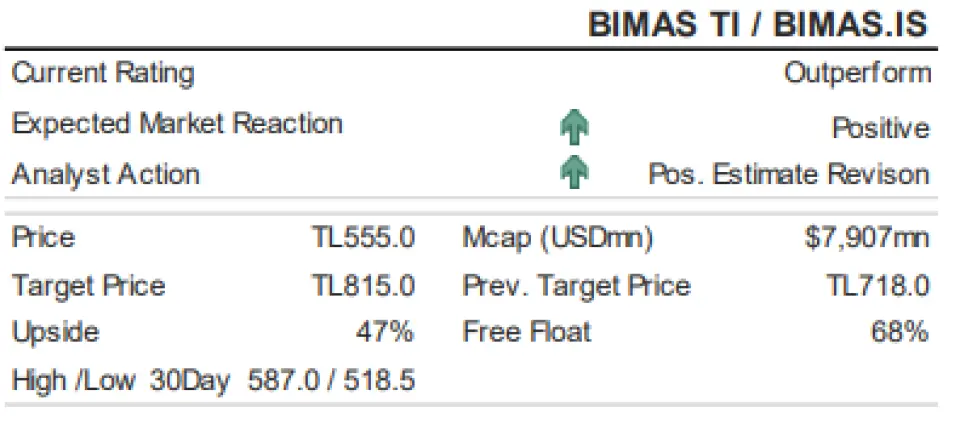Select the Target Price label
960x424 pixels.
click(88, 286)
